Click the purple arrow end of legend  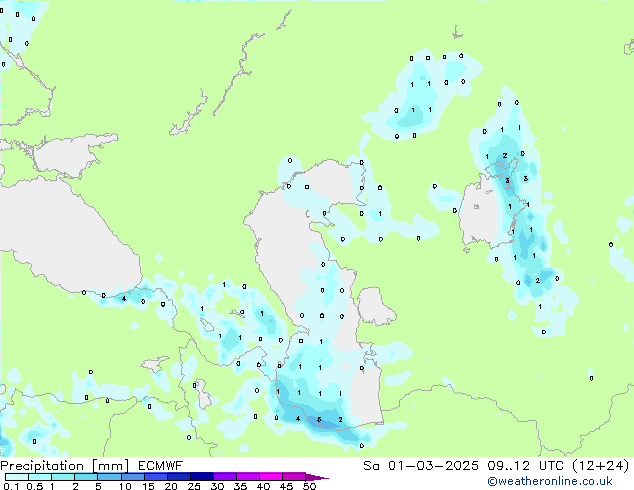coord(317,477)
